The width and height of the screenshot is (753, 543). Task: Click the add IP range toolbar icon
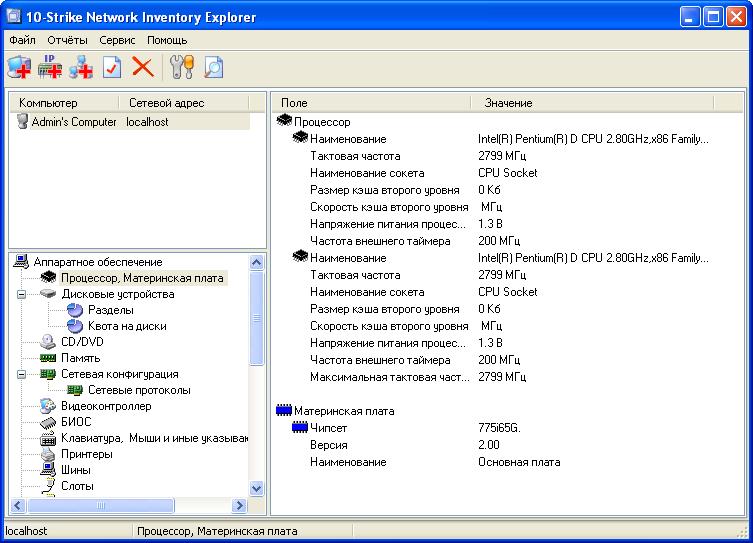[x=50, y=67]
